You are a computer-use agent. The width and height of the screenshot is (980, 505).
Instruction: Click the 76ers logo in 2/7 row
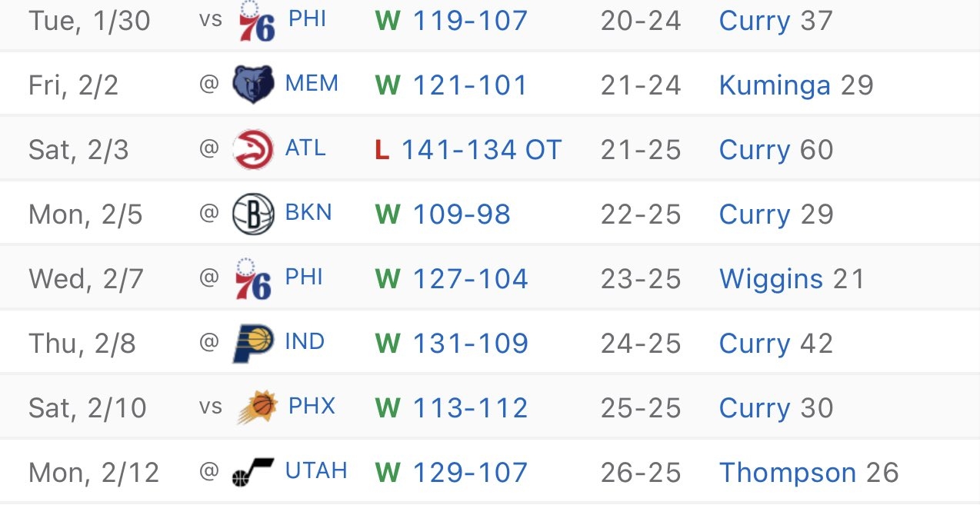255,278
